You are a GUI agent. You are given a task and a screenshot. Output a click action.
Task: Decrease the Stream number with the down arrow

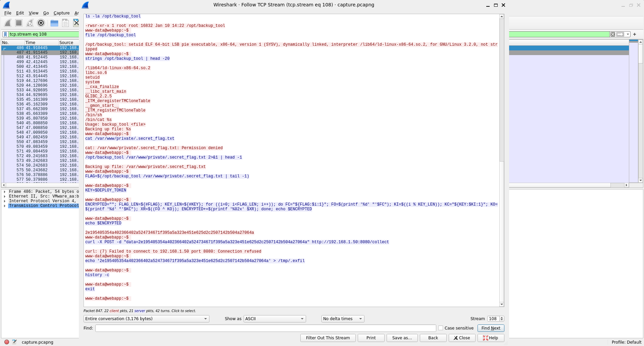point(502,320)
